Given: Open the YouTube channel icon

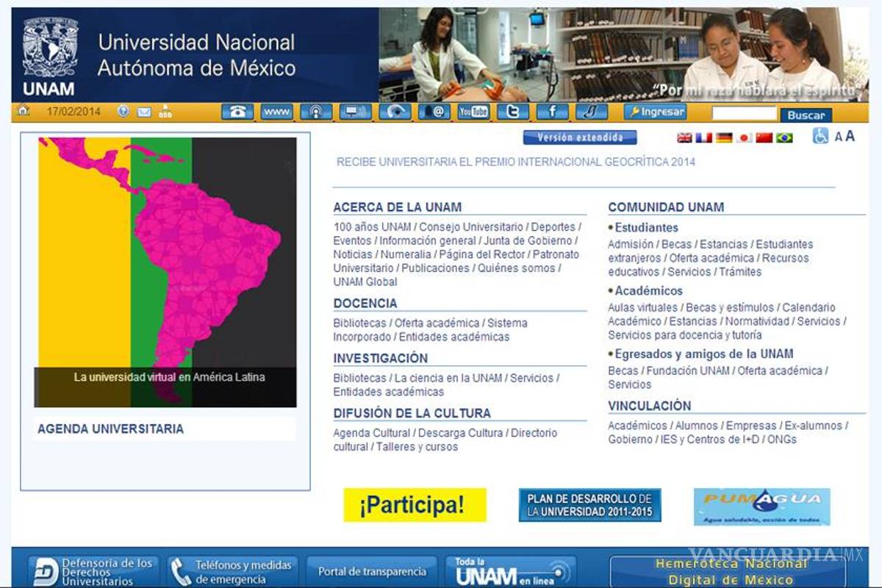Looking at the screenshot, I should (473, 112).
